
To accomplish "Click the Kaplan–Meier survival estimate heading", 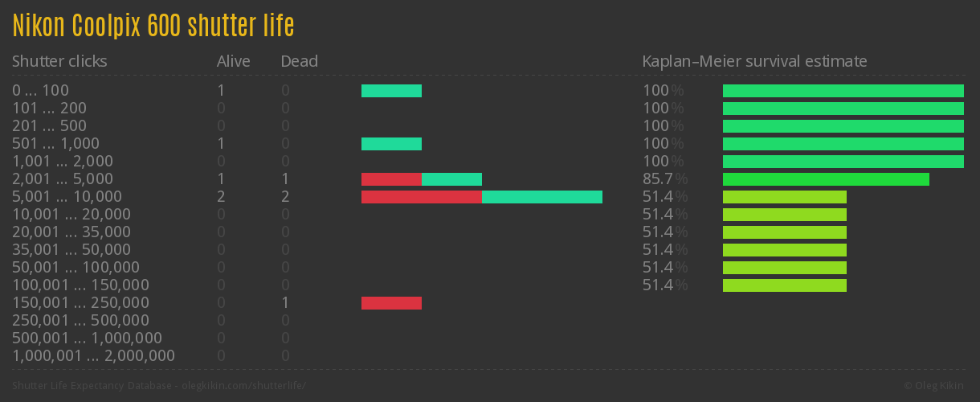I will (754, 61).
